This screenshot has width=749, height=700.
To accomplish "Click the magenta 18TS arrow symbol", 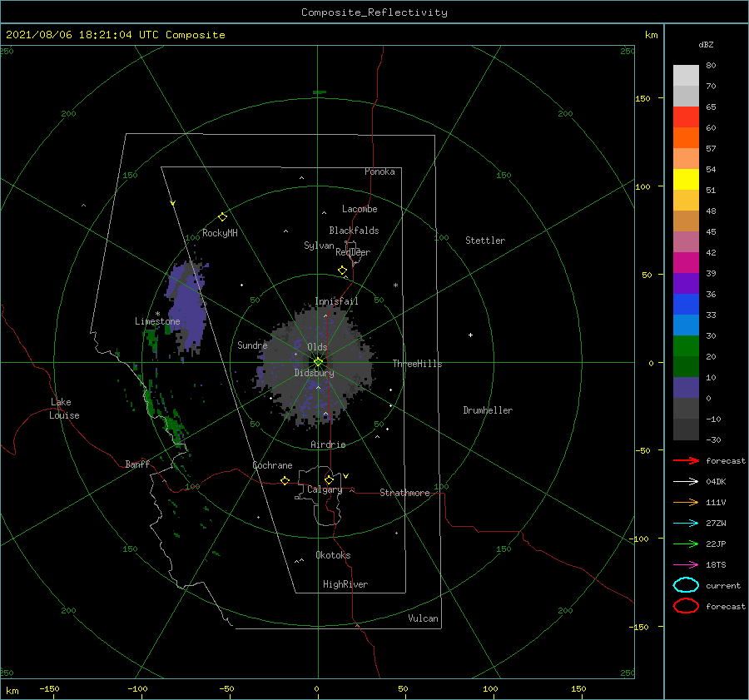I will click(686, 565).
